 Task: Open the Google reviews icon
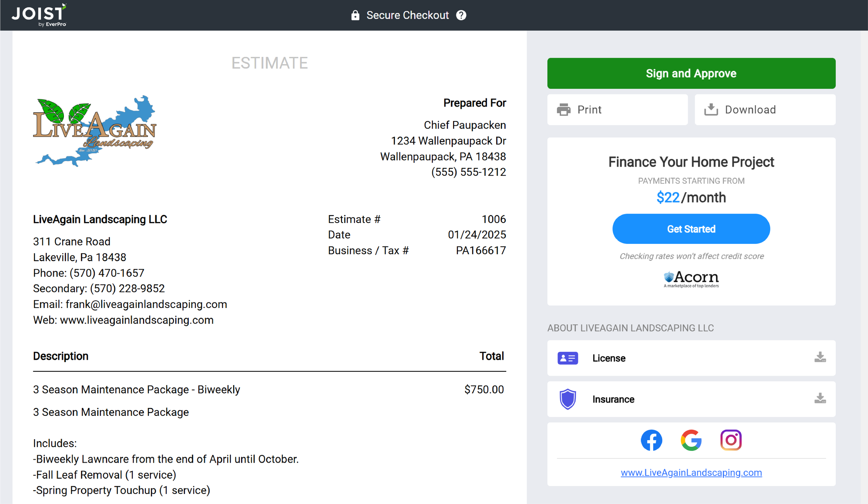691,440
